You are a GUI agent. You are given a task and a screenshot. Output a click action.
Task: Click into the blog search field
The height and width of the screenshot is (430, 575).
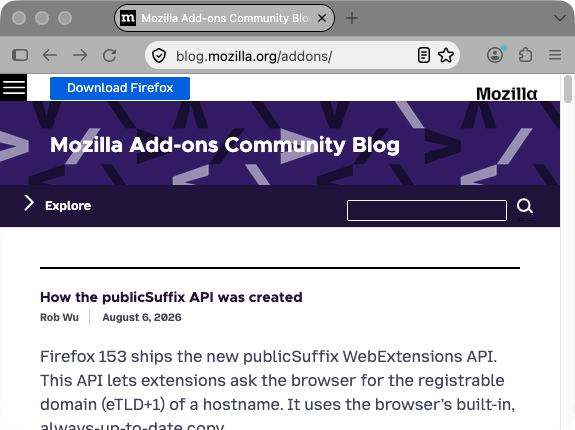(x=427, y=210)
